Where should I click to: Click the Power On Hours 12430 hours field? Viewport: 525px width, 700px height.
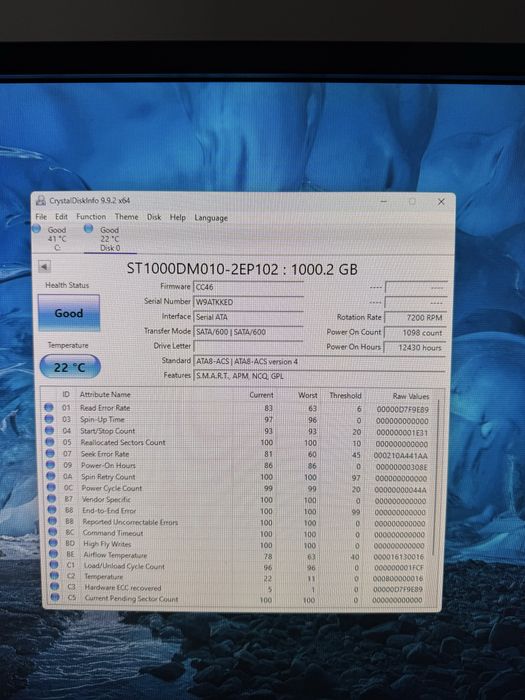coord(415,347)
